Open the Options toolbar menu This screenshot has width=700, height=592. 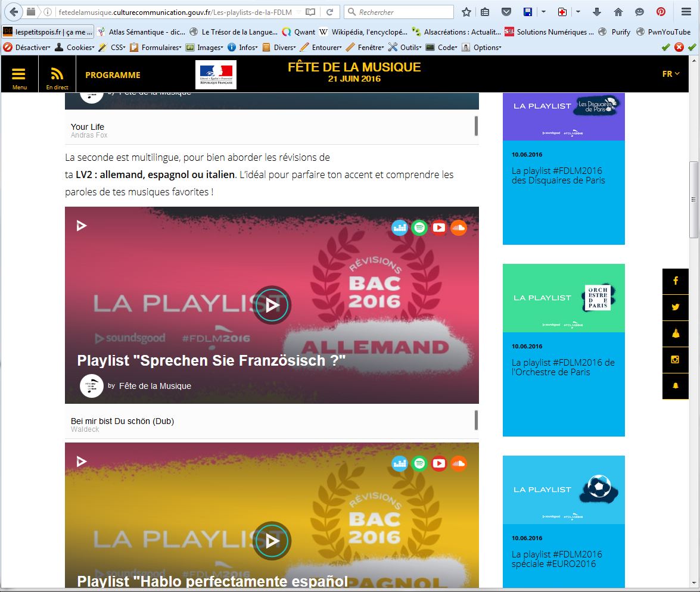click(482, 47)
